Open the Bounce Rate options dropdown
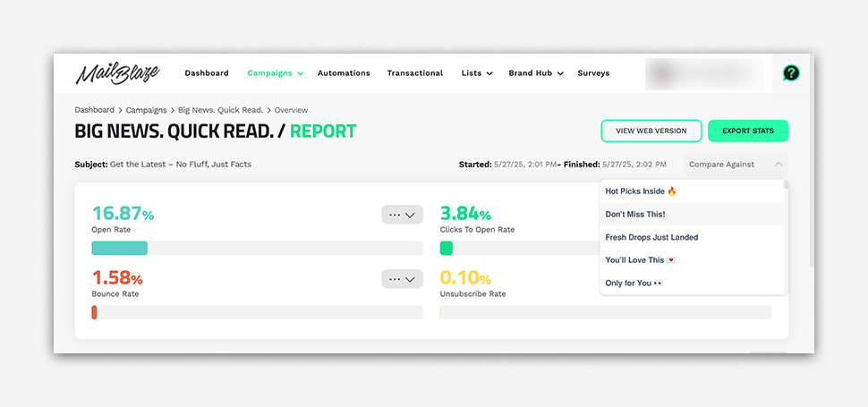The image size is (868, 407). (402, 279)
